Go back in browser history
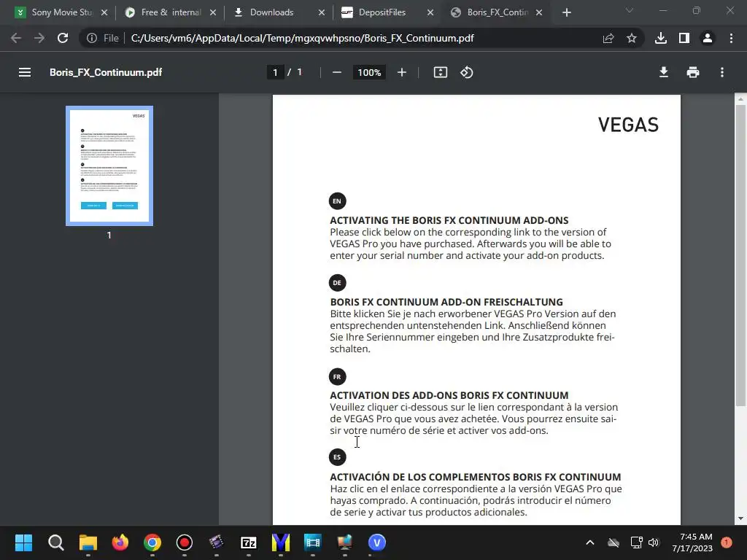Image resolution: width=747 pixels, height=560 pixels. click(x=16, y=38)
